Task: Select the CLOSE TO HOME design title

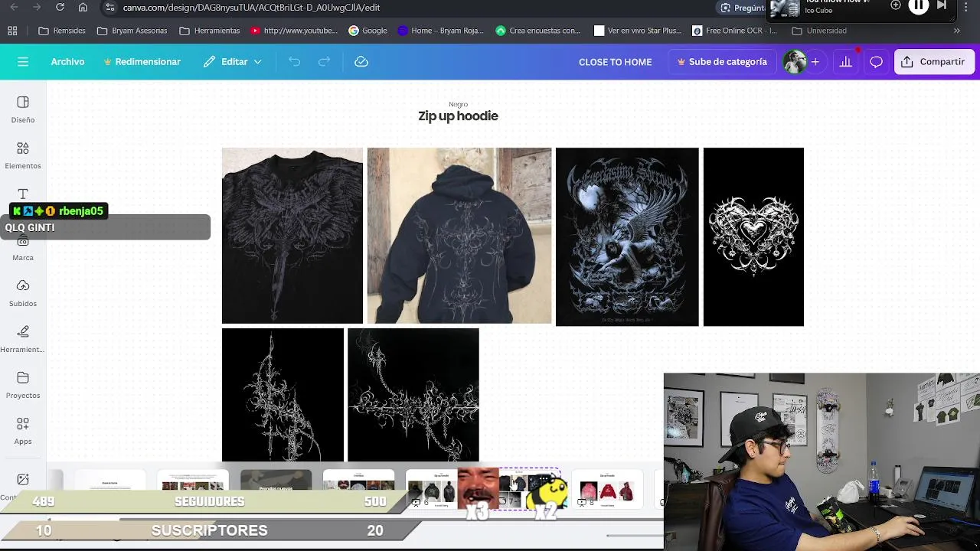Action: (615, 62)
